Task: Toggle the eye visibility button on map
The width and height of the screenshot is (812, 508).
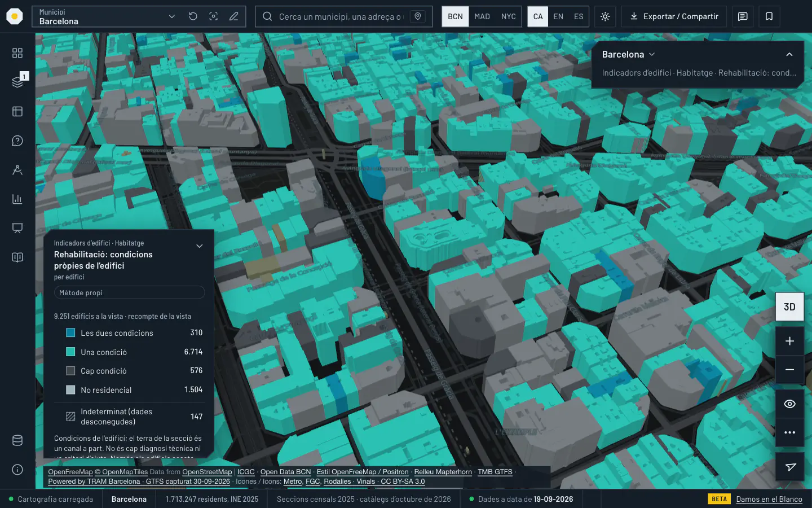Action: (x=789, y=404)
